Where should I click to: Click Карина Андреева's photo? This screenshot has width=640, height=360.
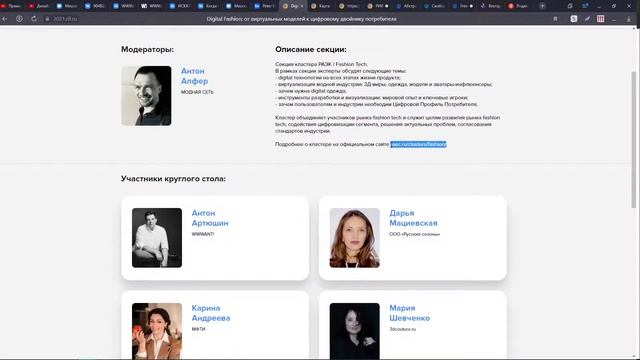(157, 331)
